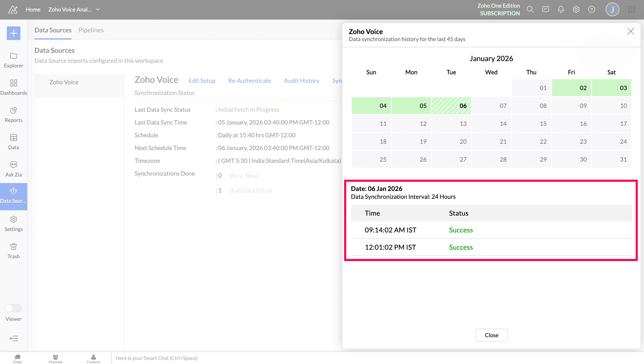Collapse the left sidebar panel
This screenshot has width=644, height=364.
pyautogui.click(x=14, y=338)
